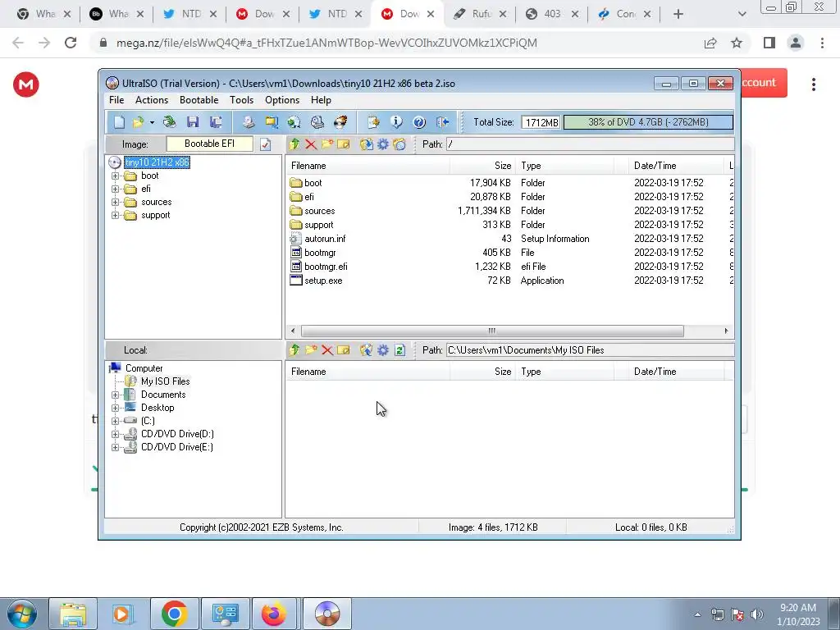The image size is (840, 630).
Task: Open the dropdown arrow beside Open icon
Action: (x=152, y=123)
